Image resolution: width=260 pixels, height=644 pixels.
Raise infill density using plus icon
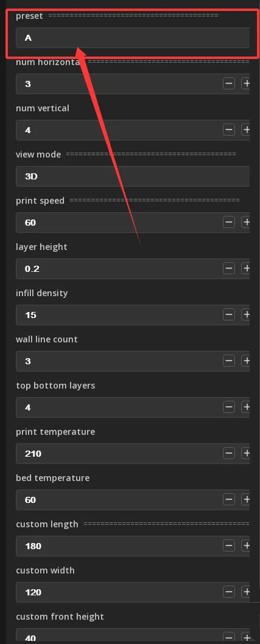click(x=245, y=315)
